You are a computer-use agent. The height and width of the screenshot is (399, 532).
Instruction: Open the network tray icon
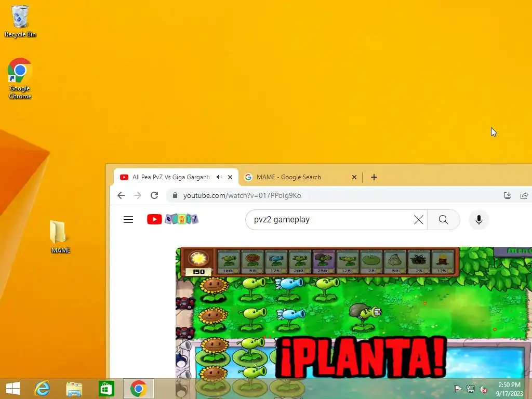tap(470, 389)
